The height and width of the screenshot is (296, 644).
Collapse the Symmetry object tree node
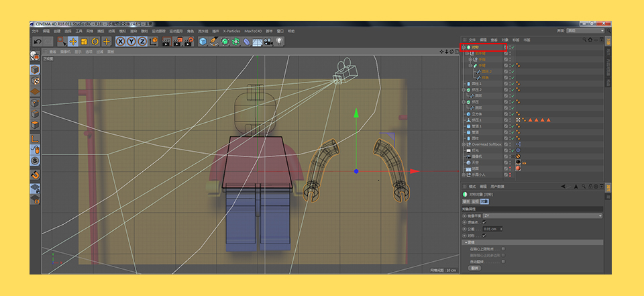464,47
